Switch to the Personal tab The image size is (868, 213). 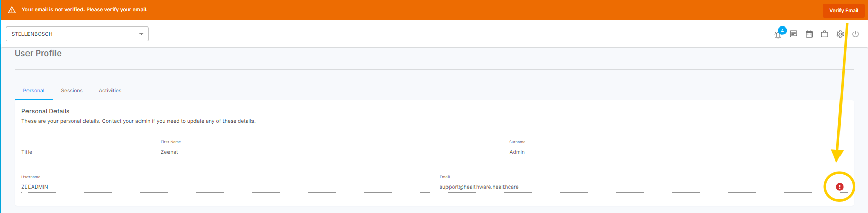34,91
